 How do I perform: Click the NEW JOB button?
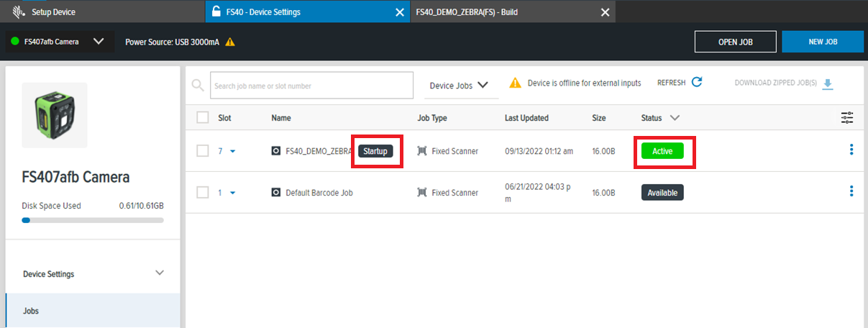click(x=822, y=42)
